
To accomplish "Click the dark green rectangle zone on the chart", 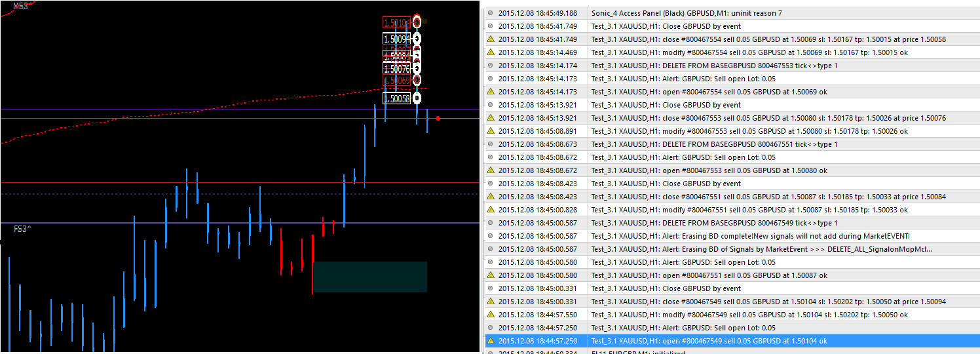I will (x=370, y=277).
